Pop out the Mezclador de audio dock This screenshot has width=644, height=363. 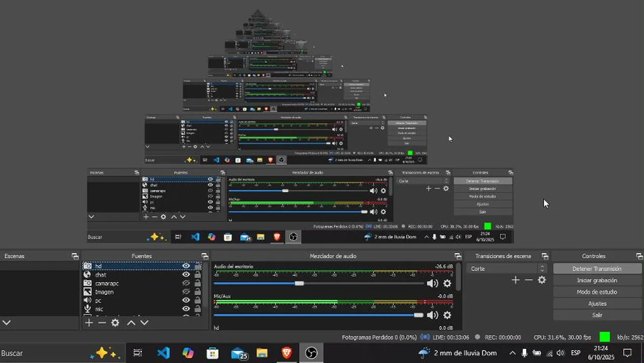[x=458, y=256]
